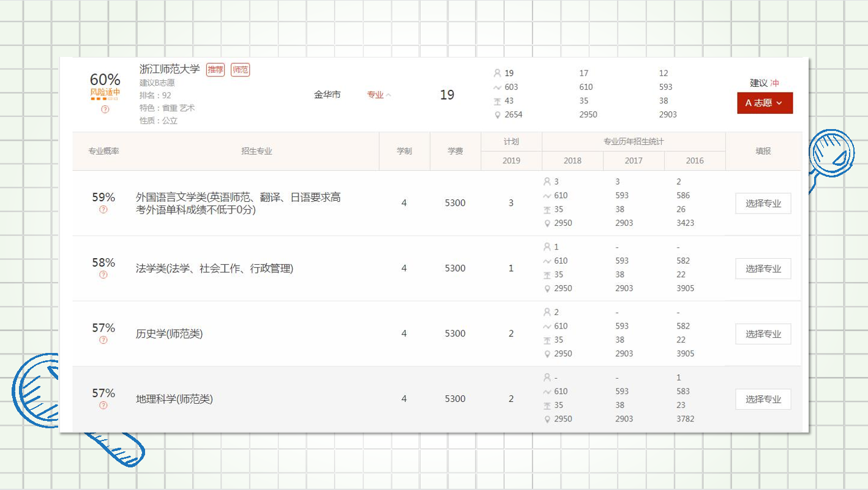Viewport: 868px width, 490px height.
Task: Open the help tooltip under 58% probability
Action: coord(103,275)
